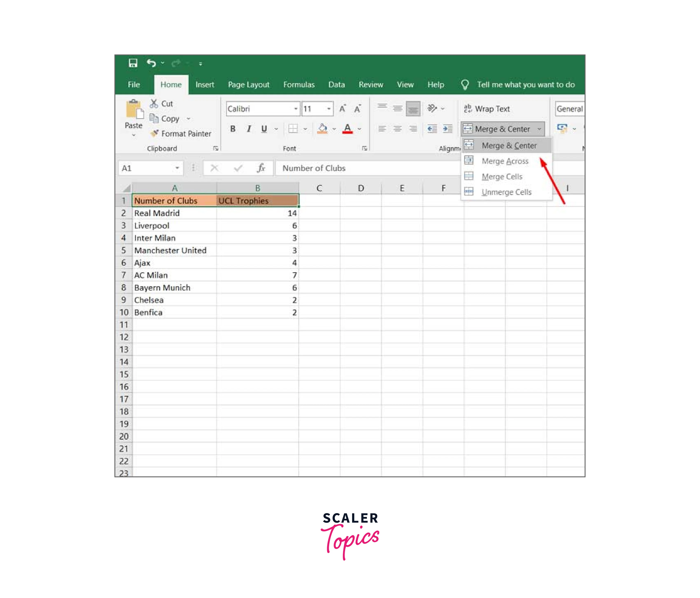Screen dimensions: 700x598
Task: Click the Save icon in quick access toolbar
Action: point(133,63)
